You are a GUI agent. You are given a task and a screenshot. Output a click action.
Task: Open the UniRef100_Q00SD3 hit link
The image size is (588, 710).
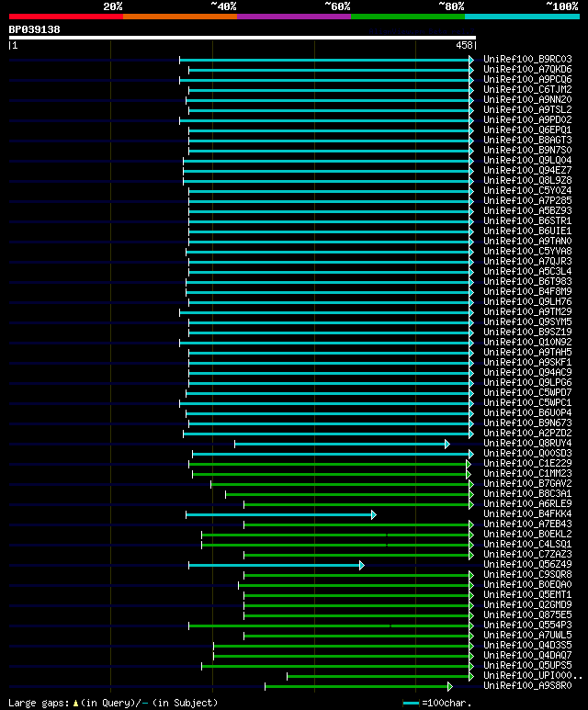[527, 453]
